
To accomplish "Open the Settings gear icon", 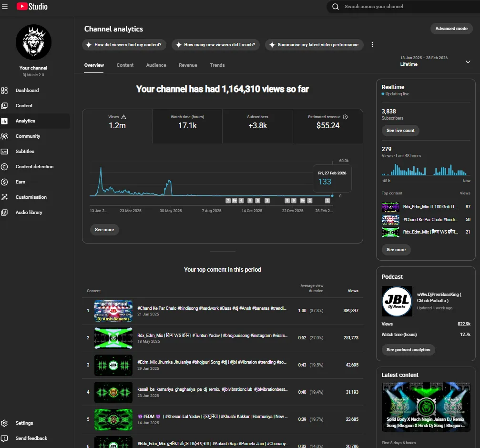I will pyautogui.click(x=4, y=423).
